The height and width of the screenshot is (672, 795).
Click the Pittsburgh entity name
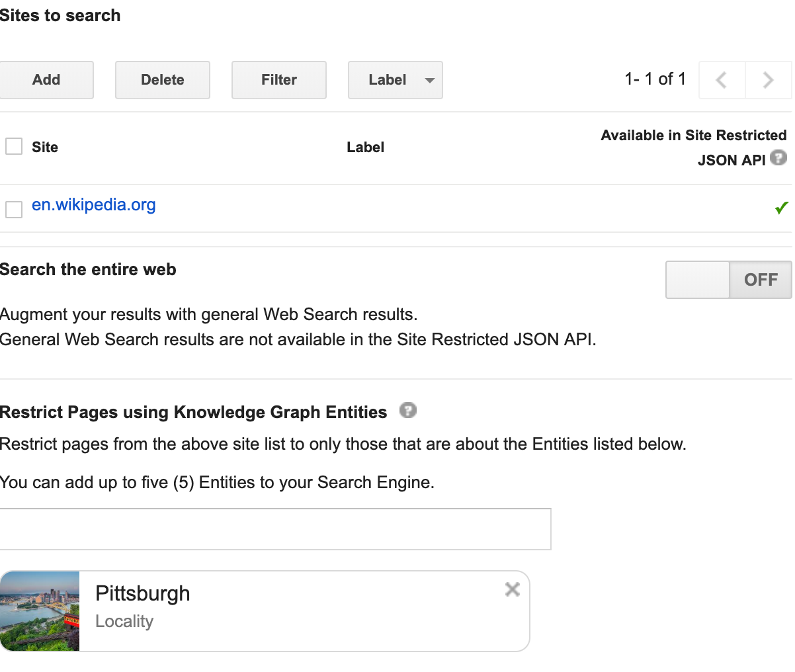pos(143,593)
